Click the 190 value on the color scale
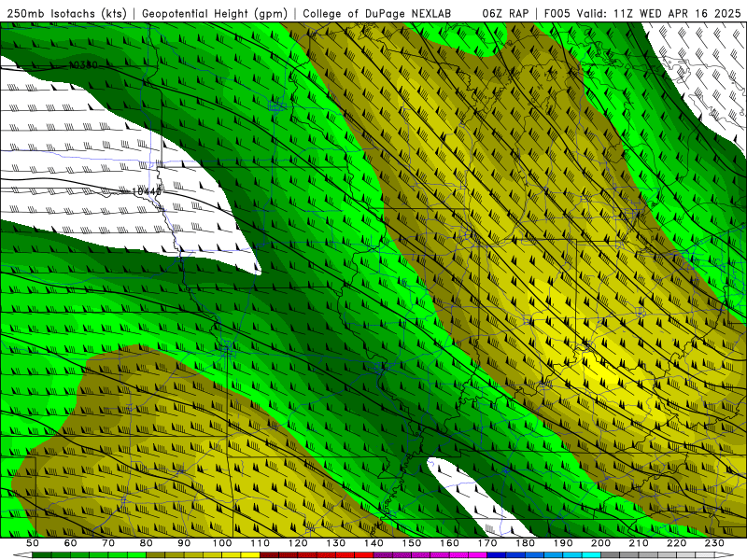747x560 pixels. tap(563, 543)
